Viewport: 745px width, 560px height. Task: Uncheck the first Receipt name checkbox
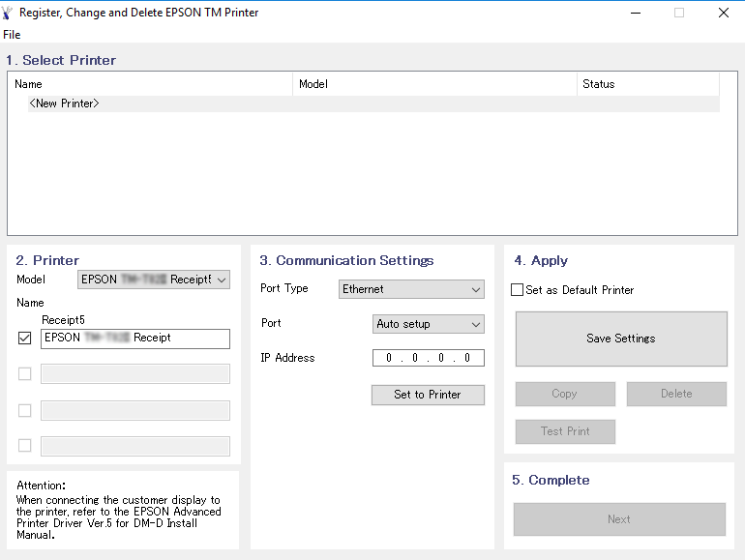coord(25,339)
